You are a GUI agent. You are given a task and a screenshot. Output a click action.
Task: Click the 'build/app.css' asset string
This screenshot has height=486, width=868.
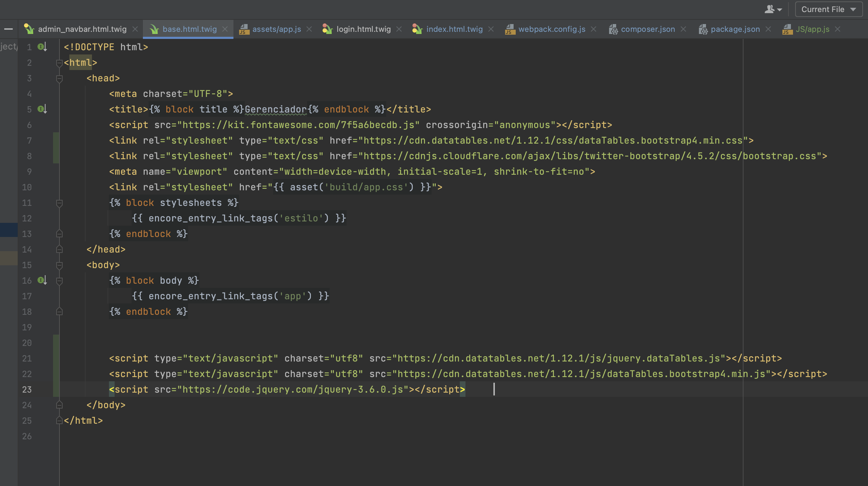tap(366, 187)
